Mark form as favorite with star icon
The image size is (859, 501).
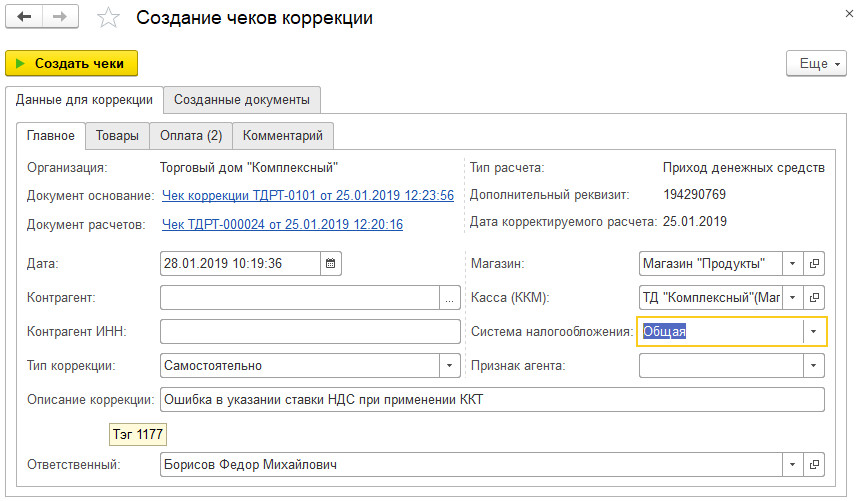108,19
